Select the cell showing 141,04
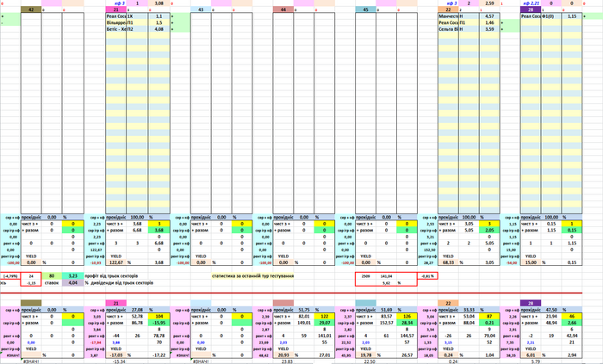 (386, 276)
